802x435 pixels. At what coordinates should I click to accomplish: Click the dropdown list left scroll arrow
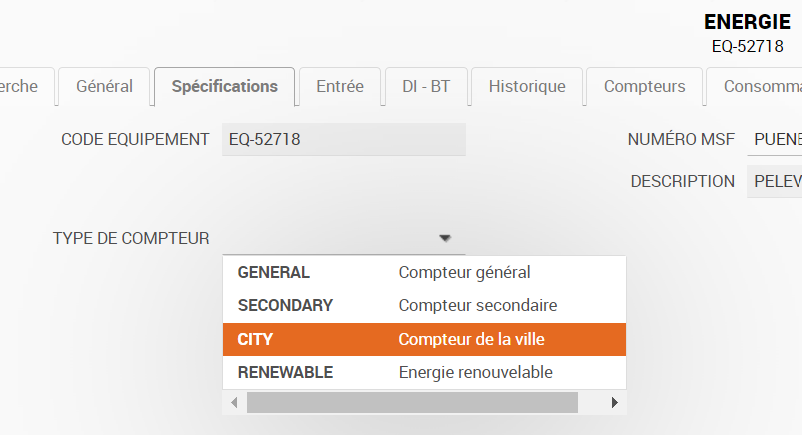click(x=234, y=403)
